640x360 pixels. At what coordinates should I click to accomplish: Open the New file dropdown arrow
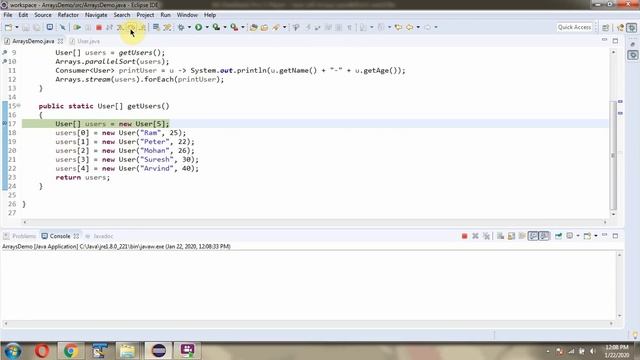(17, 27)
